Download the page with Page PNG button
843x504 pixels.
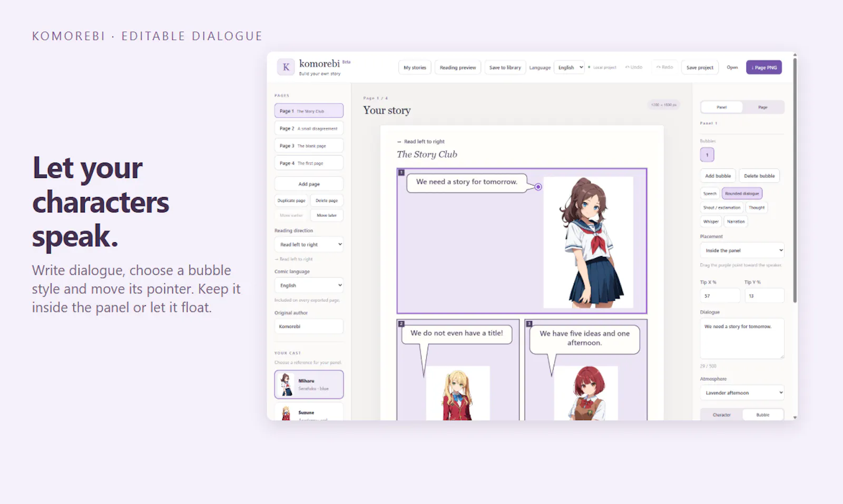(x=764, y=67)
